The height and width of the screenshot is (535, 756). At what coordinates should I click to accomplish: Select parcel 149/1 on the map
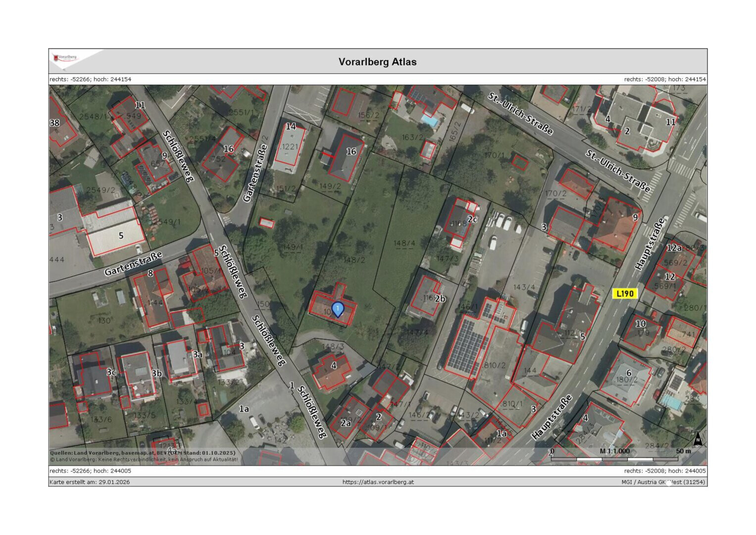coord(293,247)
